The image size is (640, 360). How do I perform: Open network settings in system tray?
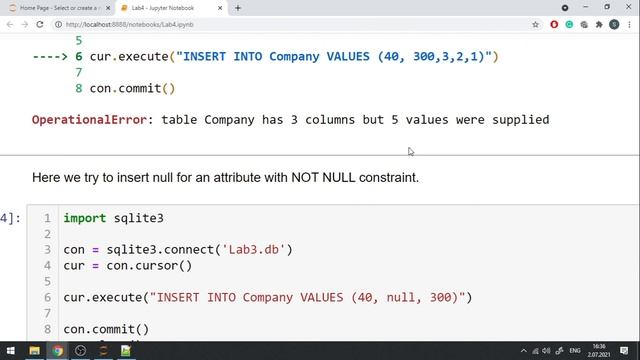pos(535,351)
